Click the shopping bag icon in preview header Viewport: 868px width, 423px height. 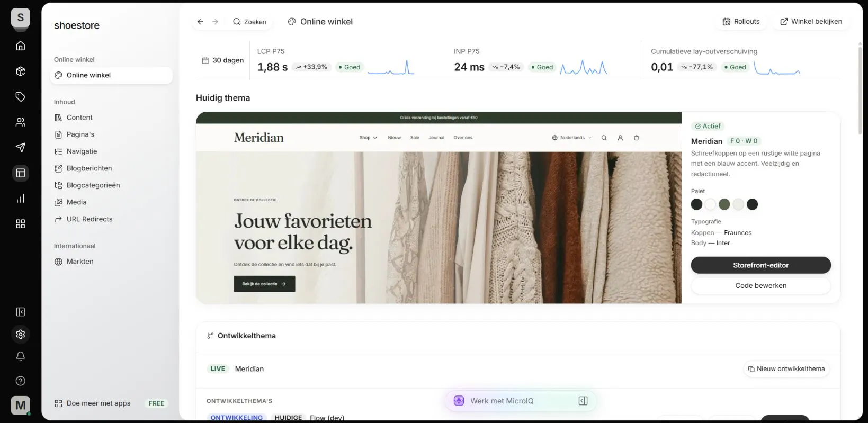(637, 138)
